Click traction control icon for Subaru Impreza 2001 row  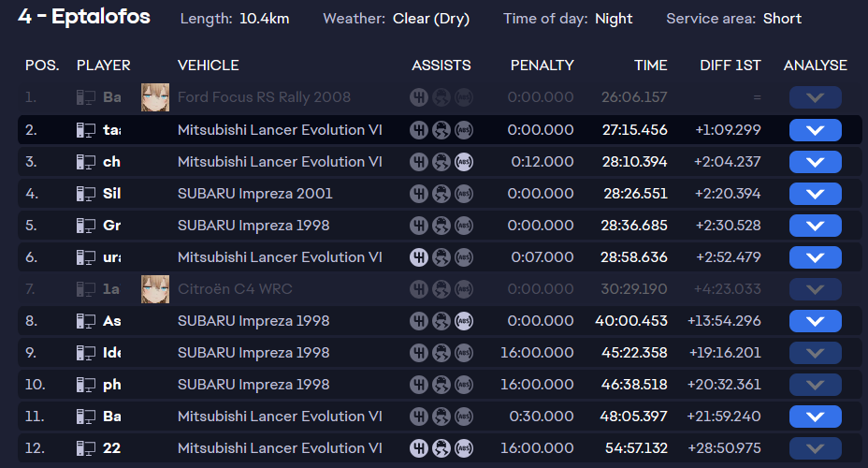click(441, 194)
